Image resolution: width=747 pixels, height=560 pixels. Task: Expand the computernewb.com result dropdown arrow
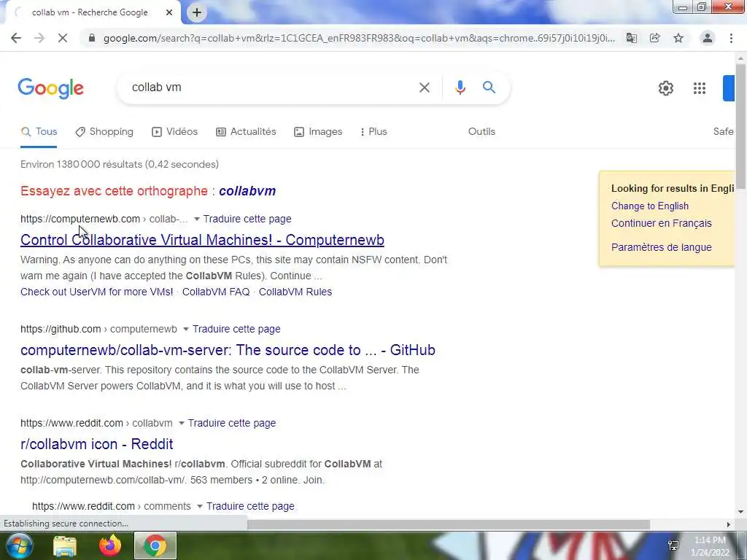click(x=196, y=219)
